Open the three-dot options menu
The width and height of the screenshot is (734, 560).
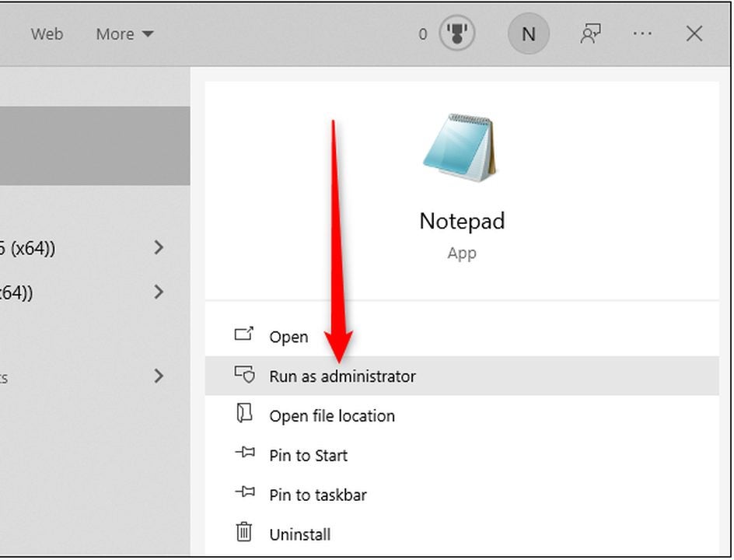(642, 33)
